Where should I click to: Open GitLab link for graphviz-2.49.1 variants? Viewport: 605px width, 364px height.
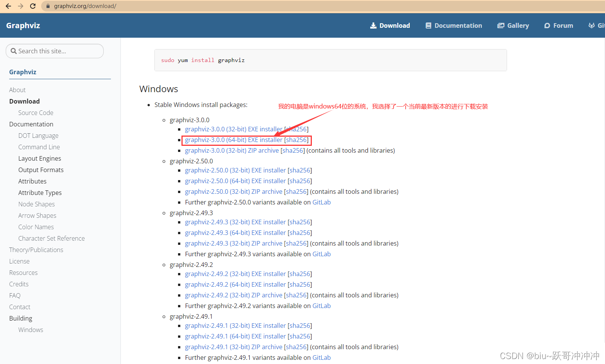point(321,358)
